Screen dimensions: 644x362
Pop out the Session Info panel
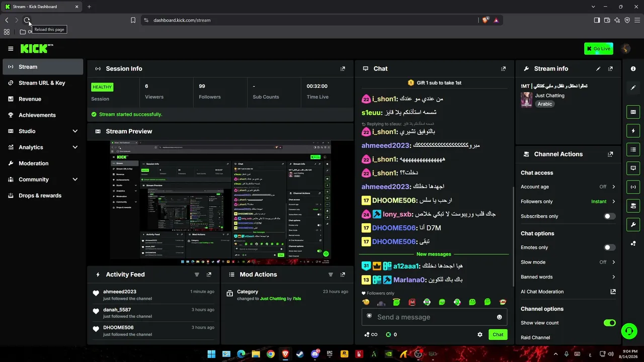(x=343, y=69)
